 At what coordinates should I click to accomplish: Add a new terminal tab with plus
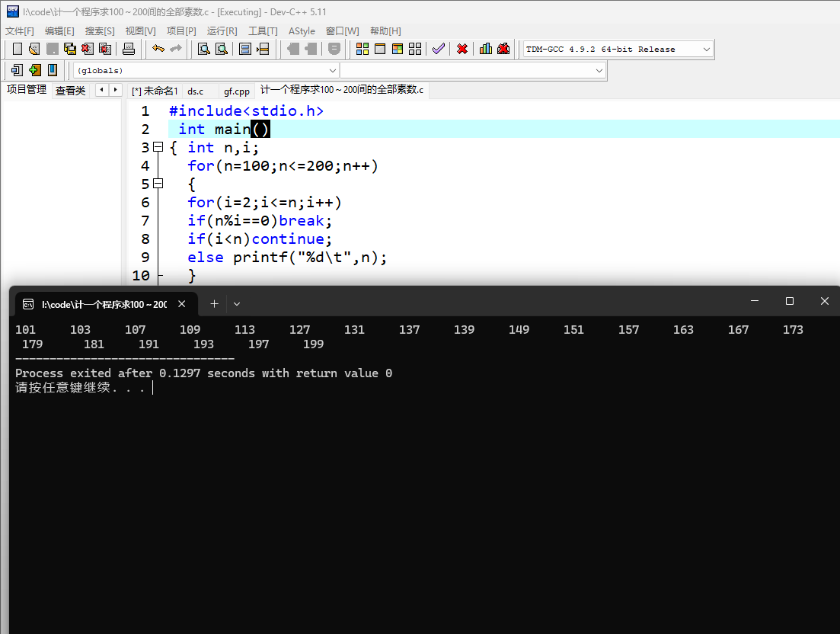coord(214,304)
